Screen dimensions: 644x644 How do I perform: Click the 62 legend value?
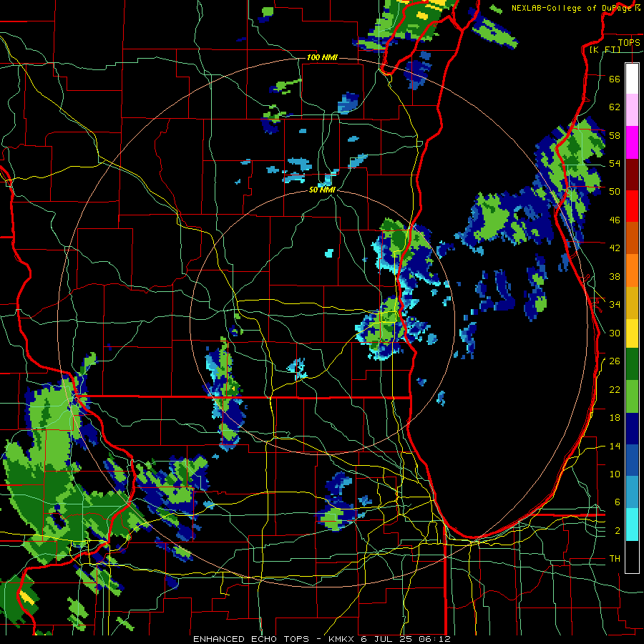[x=615, y=107]
